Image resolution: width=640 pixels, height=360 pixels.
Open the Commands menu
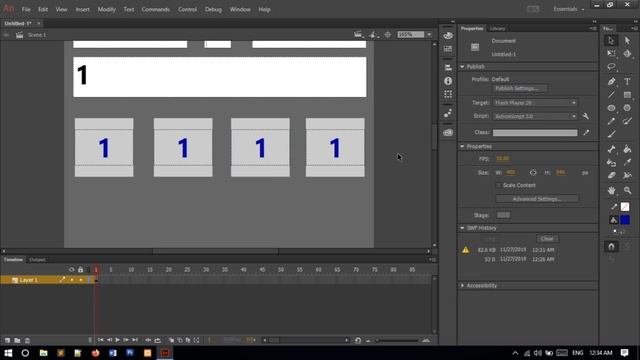click(156, 9)
